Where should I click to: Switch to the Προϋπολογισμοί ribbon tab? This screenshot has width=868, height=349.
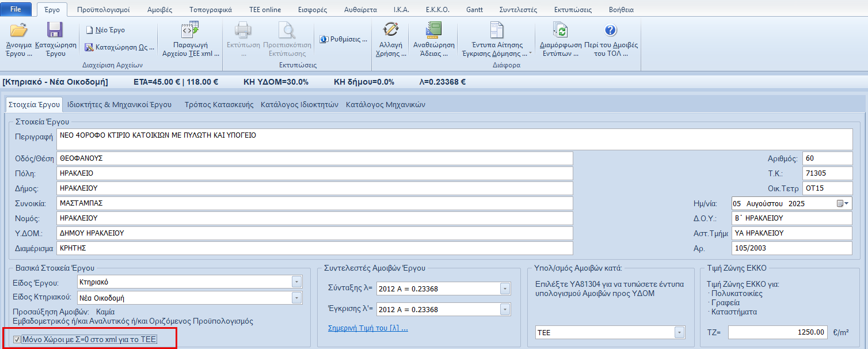point(104,10)
